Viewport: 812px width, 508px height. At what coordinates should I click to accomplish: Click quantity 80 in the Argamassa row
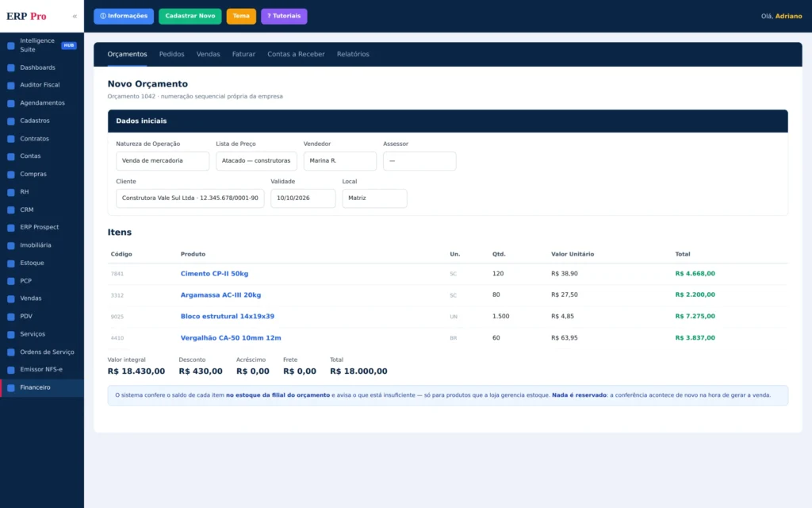[x=496, y=295]
